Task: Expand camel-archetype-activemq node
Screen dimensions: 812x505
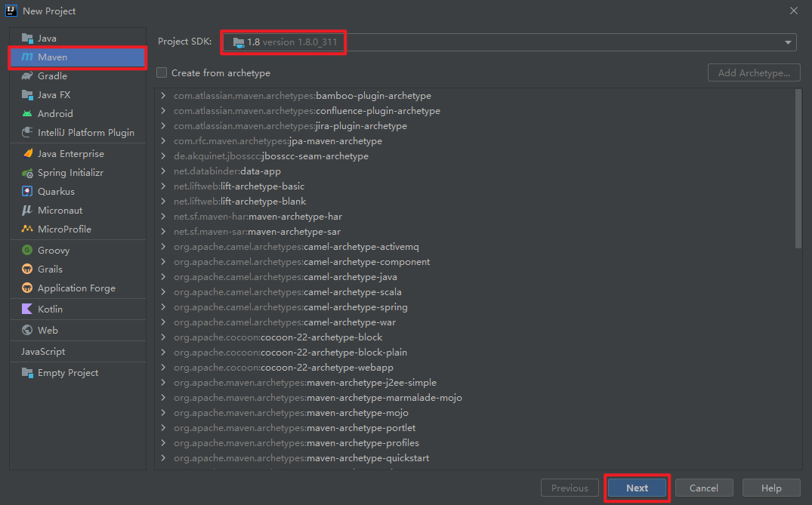Action: pos(163,247)
